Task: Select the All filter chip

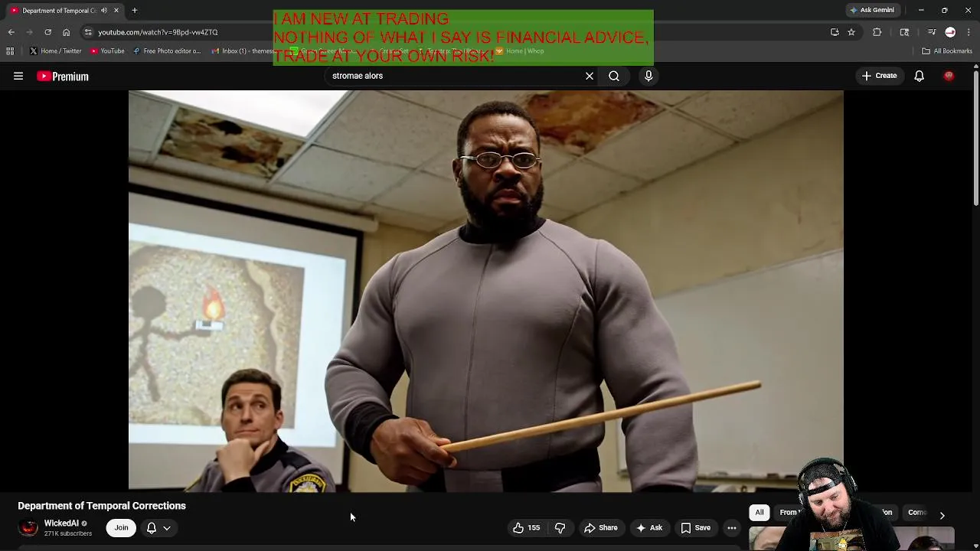Action: 759,512
